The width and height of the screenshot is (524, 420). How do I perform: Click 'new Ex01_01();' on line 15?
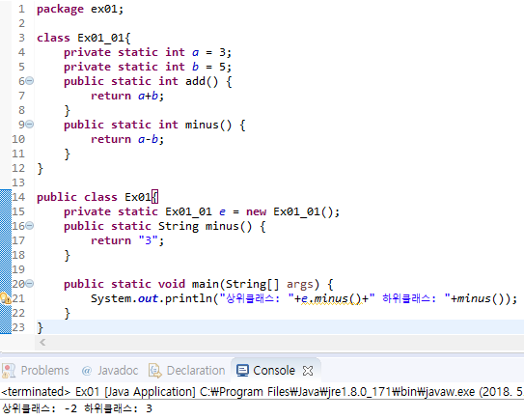tap(292, 211)
